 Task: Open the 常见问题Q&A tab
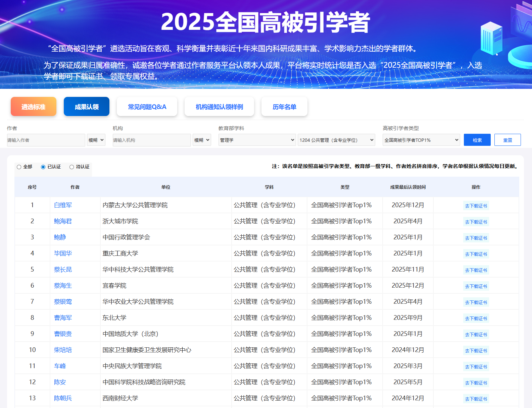point(147,107)
